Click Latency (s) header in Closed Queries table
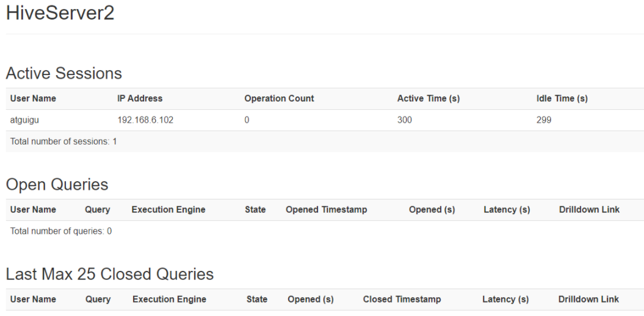 click(505, 300)
